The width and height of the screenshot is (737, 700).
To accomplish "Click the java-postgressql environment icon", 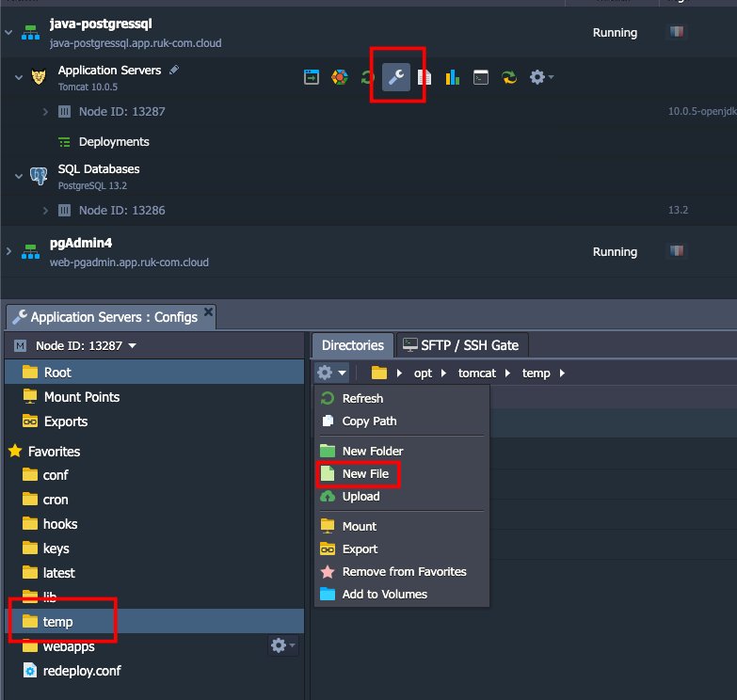I will [x=30, y=32].
